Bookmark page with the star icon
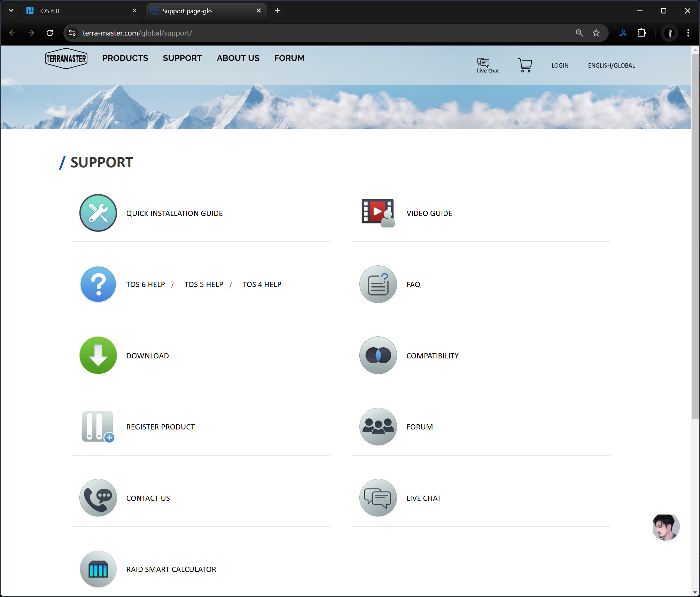The height and width of the screenshot is (597, 700). (x=596, y=33)
